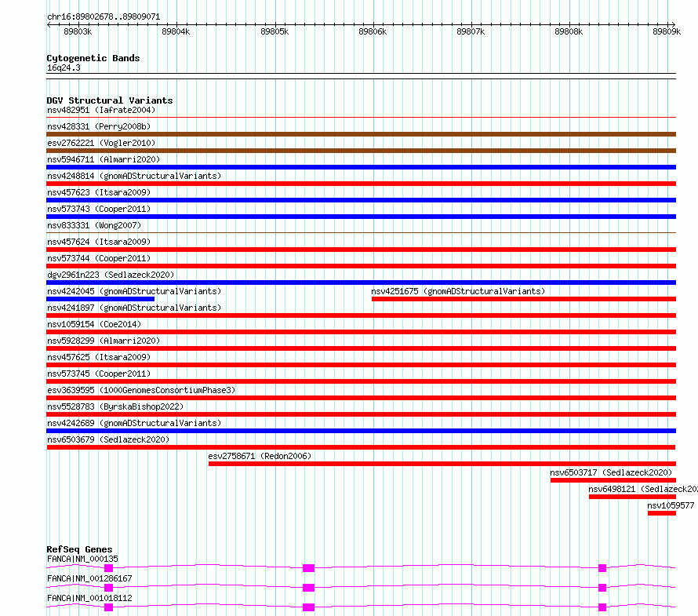The width and height of the screenshot is (698, 616).
Task: Click the red bar under nsv6498121
Action: 633,497
